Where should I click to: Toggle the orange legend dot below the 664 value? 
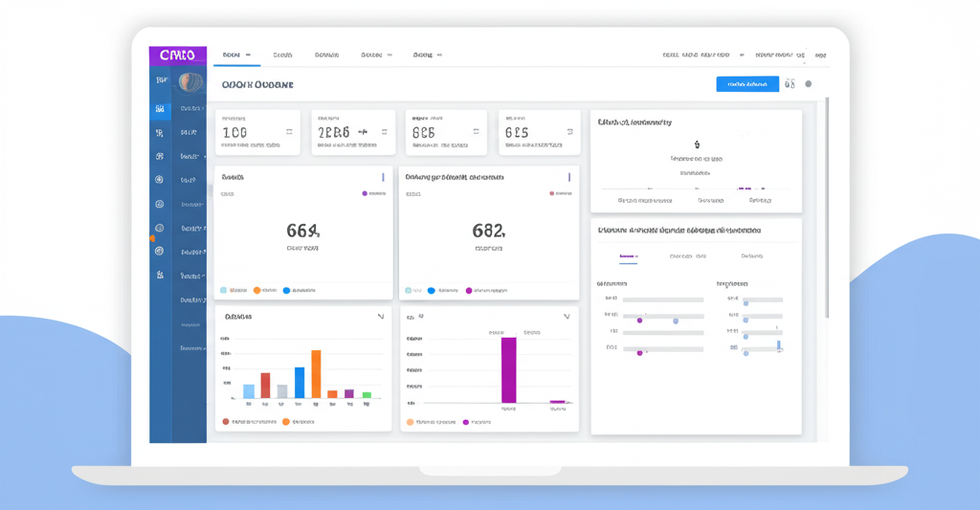[256, 291]
